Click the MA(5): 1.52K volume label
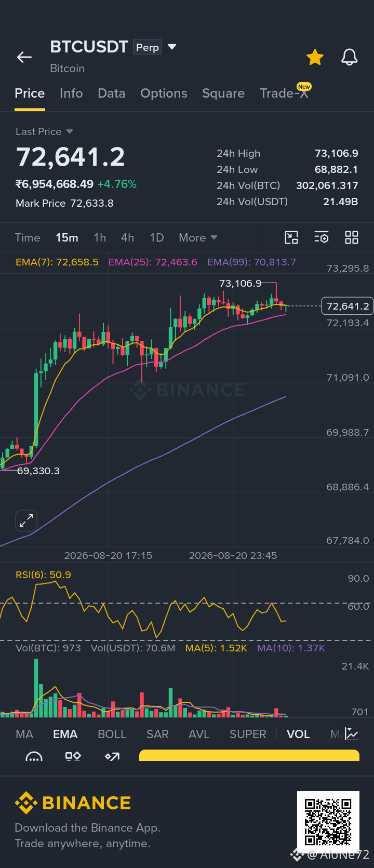This screenshot has height=868, width=374. [216, 648]
